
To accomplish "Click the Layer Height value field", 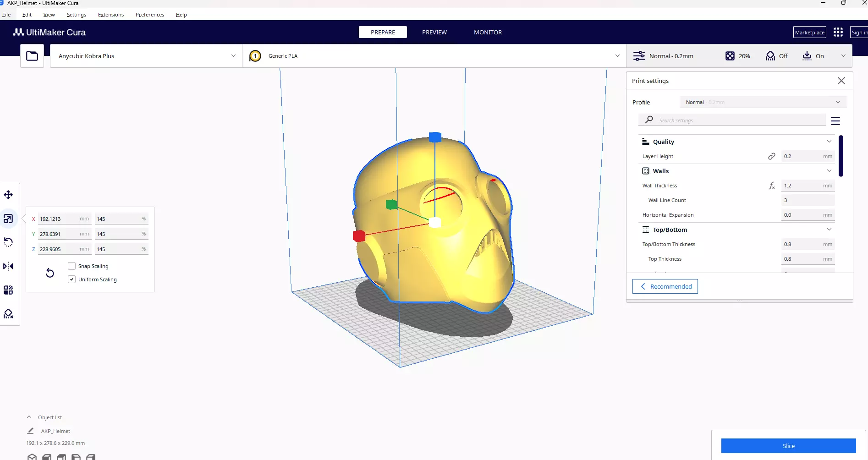I will point(808,156).
